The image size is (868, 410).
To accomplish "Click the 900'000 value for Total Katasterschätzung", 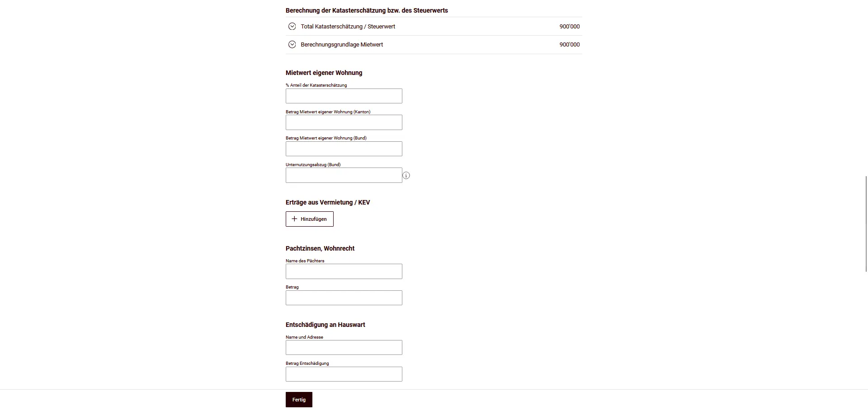I will (x=569, y=27).
